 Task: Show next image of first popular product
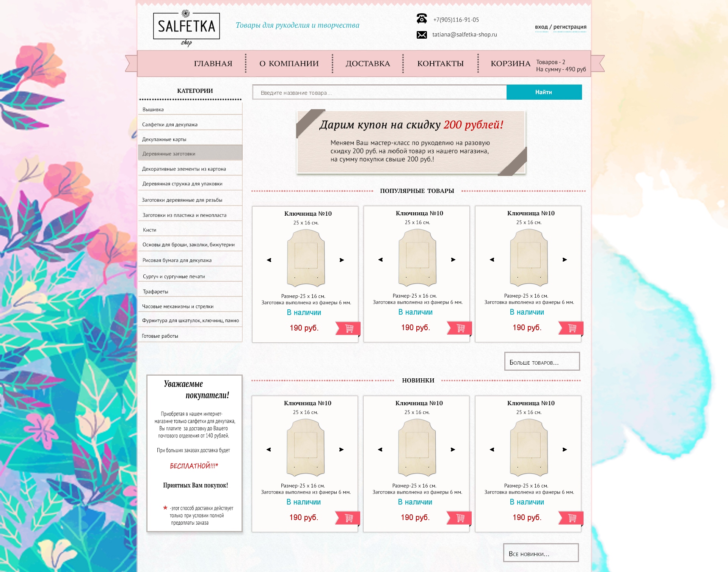pyautogui.click(x=342, y=260)
